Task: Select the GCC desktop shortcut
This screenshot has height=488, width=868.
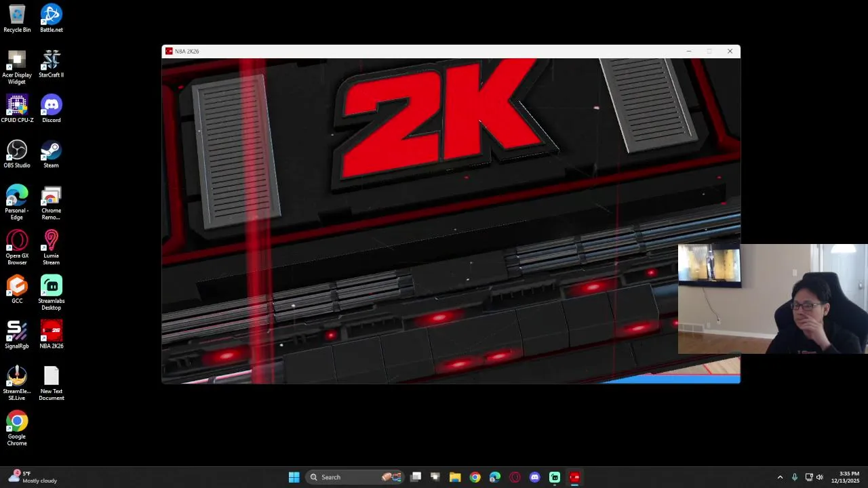Action: click(x=17, y=289)
